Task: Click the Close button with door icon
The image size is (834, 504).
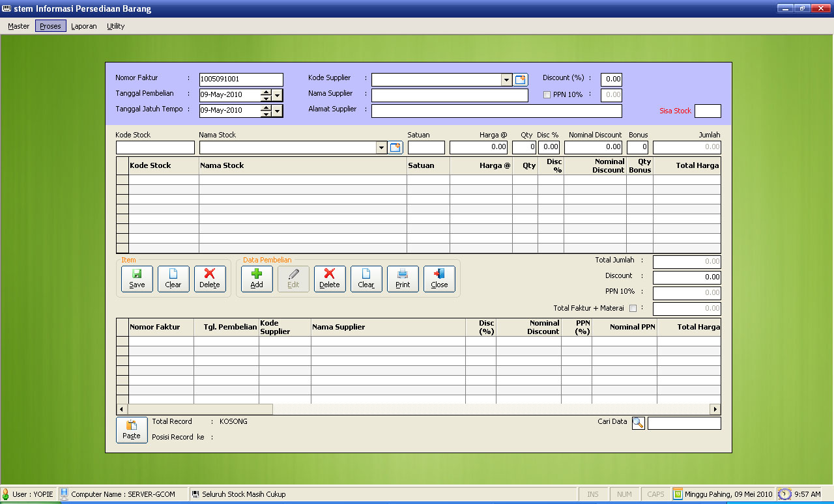Action: tap(439, 279)
